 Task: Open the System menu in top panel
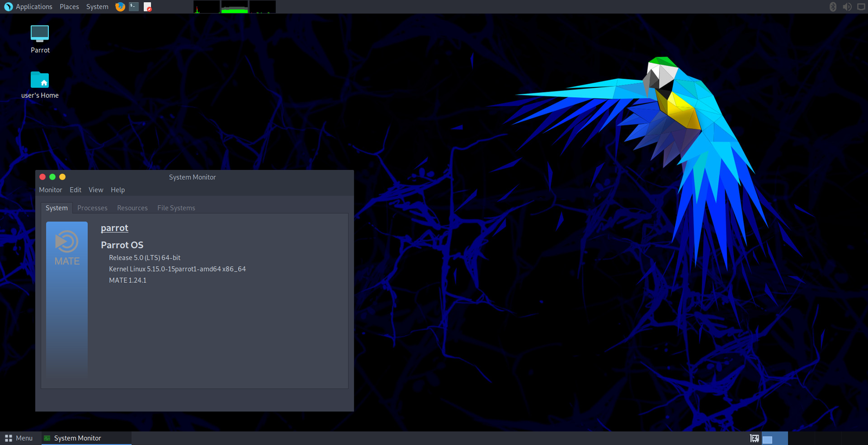click(x=97, y=7)
